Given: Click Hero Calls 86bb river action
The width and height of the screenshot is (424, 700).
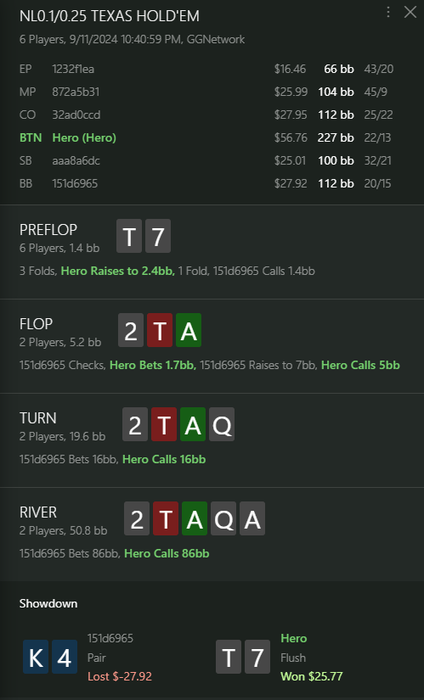Looking at the screenshot, I should coord(166,554).
